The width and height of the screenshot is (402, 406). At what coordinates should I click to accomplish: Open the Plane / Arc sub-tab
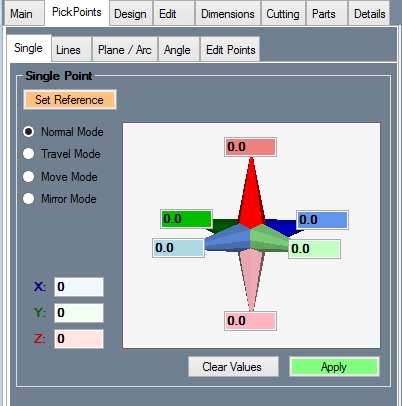pos(125,50)
